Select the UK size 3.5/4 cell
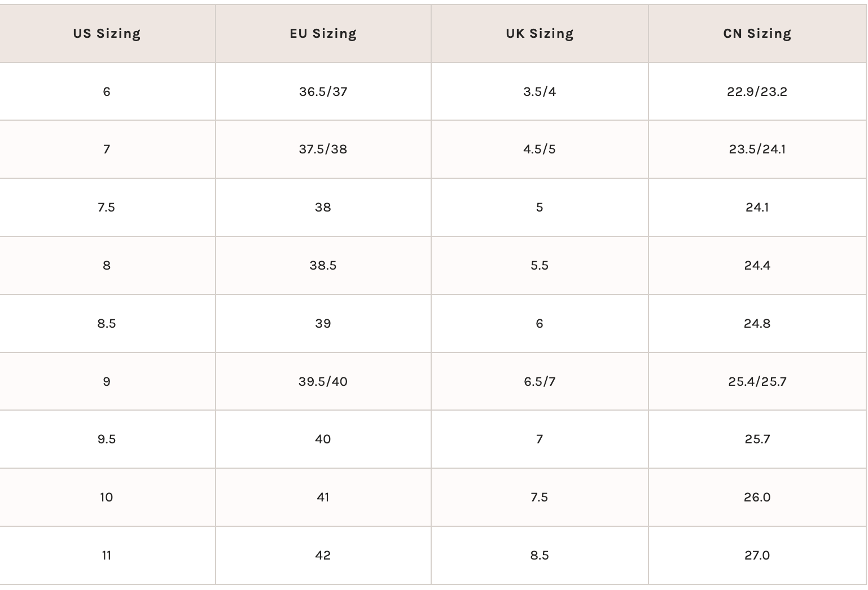This screenshot has height=590, width=868. [x=540, y=91]
